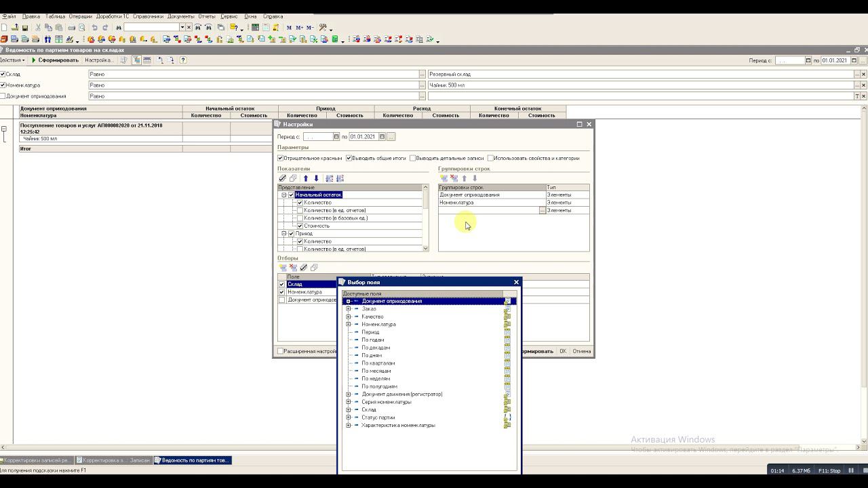Click the Показатели list vertical scrollbar down arrow

tap(426, 249)
